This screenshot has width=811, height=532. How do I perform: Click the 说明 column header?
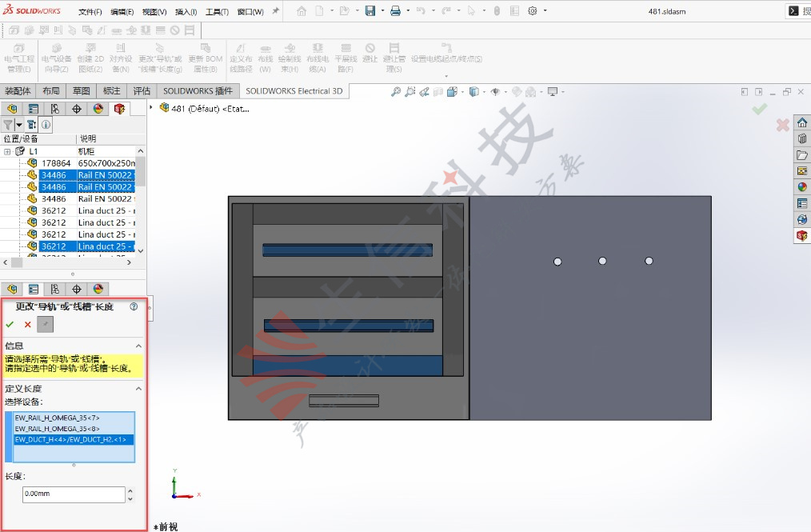(88, 138)
